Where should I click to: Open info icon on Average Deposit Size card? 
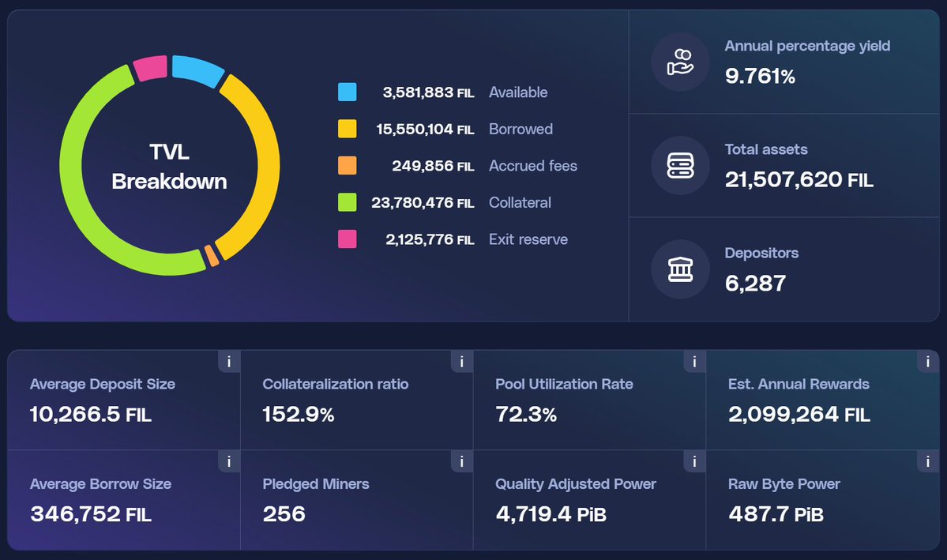click(x=229, y=362)
